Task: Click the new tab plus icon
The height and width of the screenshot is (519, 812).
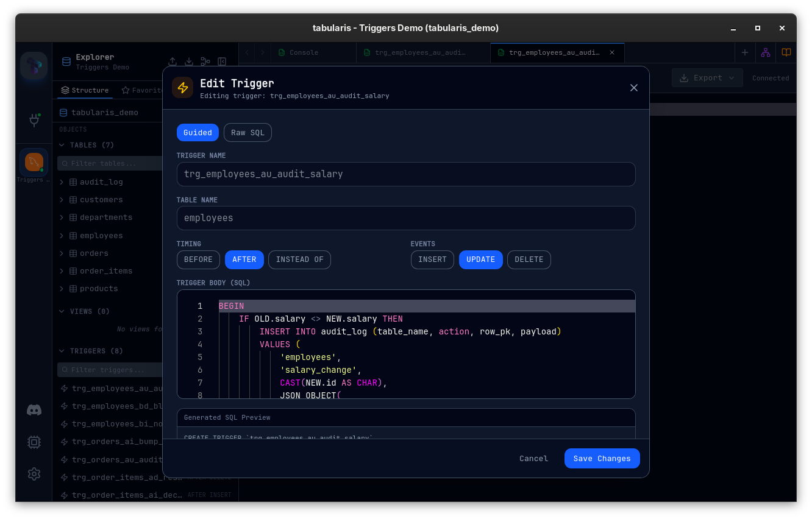Action: pos(745,52)
